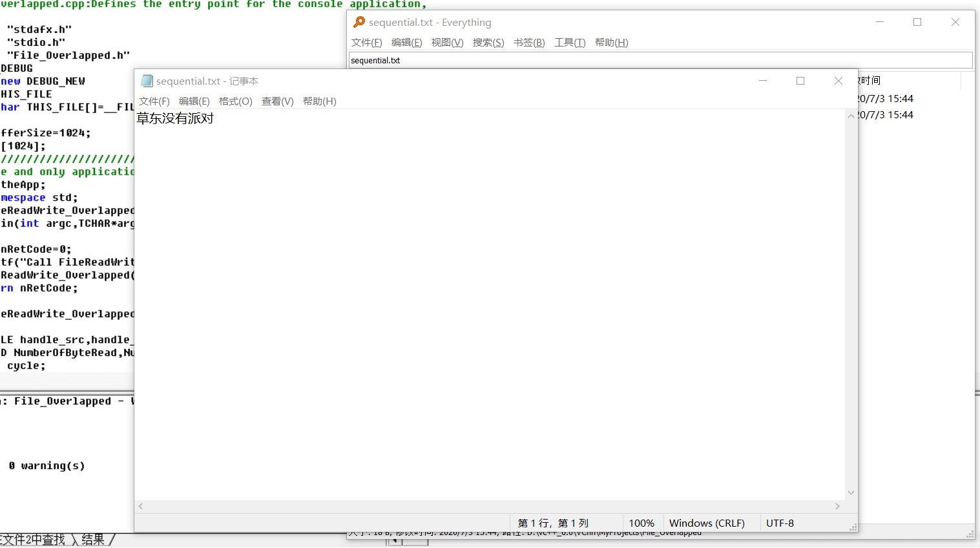Viewport: 980px width, 548px height.
Task: Click the fferSize=1024; code line
Action: pos(46,133)
